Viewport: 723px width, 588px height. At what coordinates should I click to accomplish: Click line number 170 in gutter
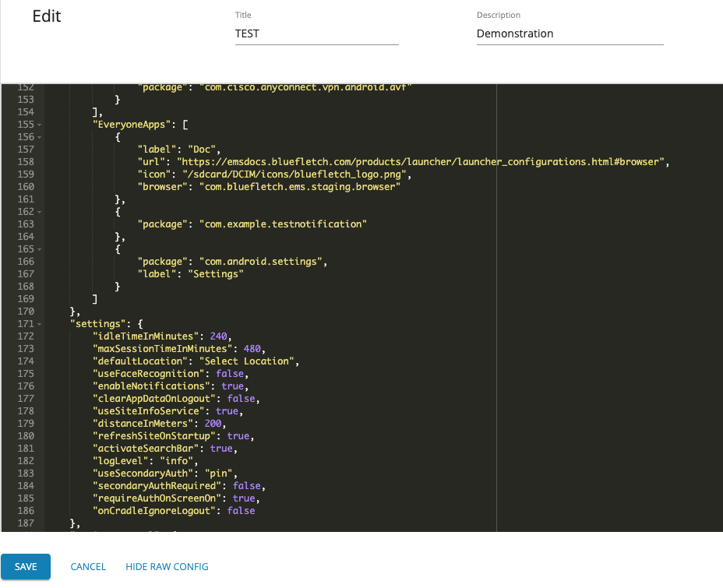26,311
